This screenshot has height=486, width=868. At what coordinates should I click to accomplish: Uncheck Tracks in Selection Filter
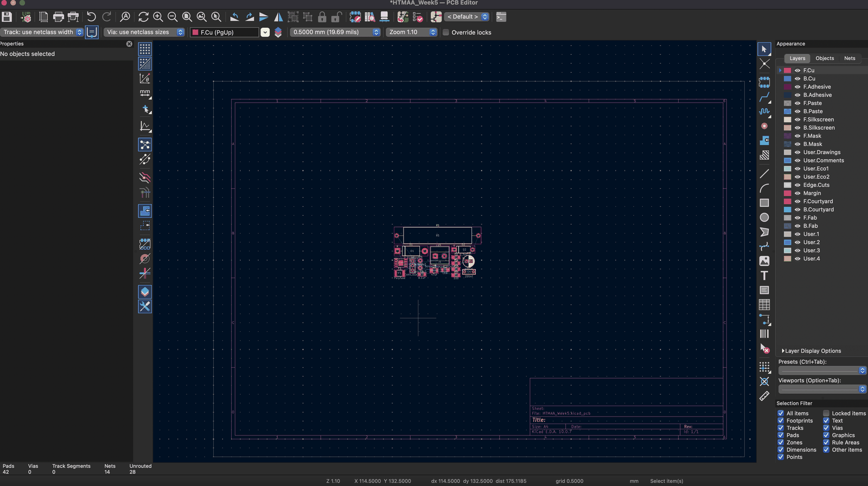click(x=781, y=428)
